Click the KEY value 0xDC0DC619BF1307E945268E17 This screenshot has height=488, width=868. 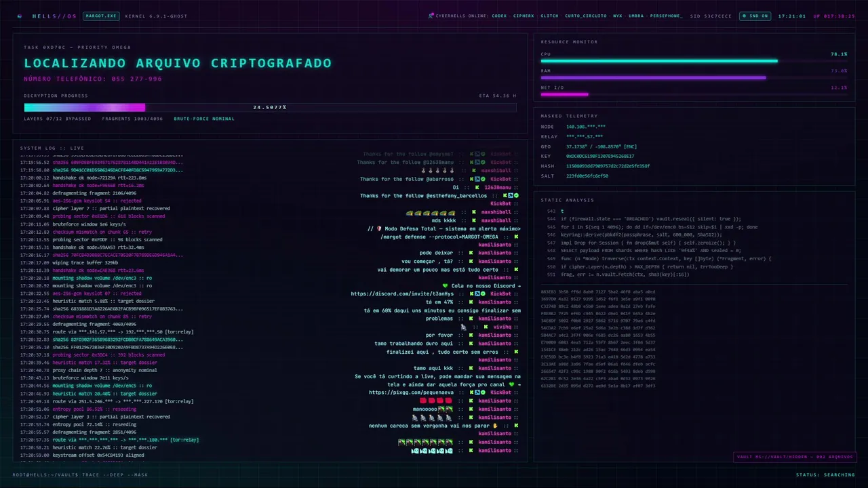600,156
